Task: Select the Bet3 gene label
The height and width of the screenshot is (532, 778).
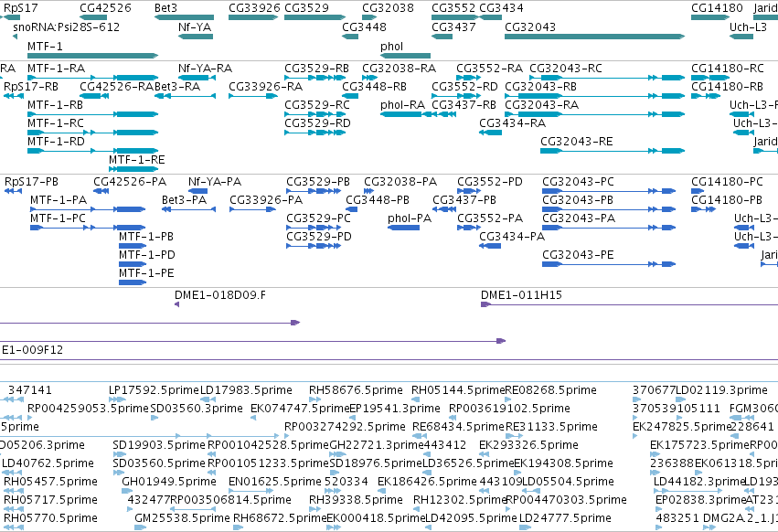Action: point(165,8)
